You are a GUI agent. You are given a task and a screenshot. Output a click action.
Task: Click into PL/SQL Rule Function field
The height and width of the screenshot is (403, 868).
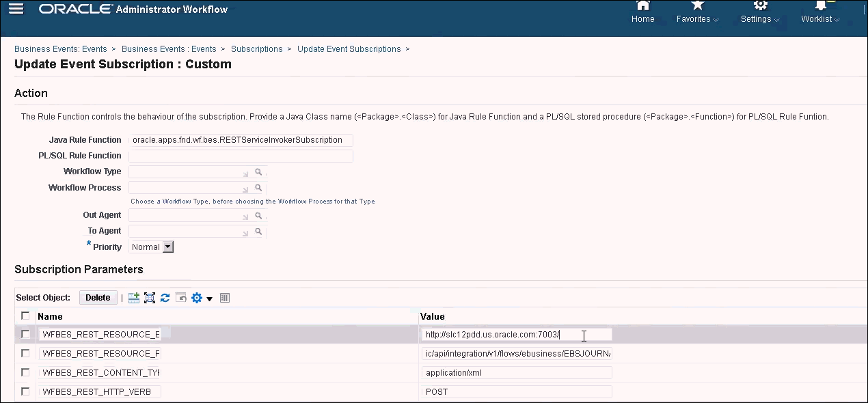[x=241, y=156]
